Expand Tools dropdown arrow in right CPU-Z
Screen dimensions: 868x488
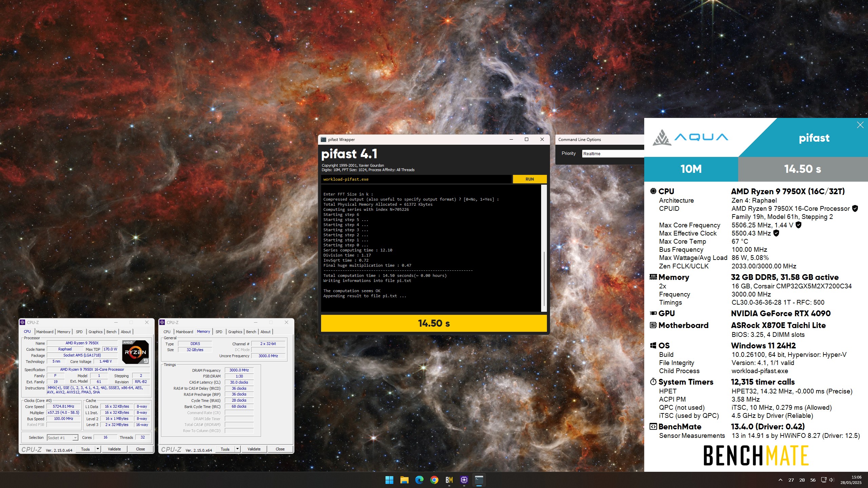pyautogui.click(x=237, y=449)
